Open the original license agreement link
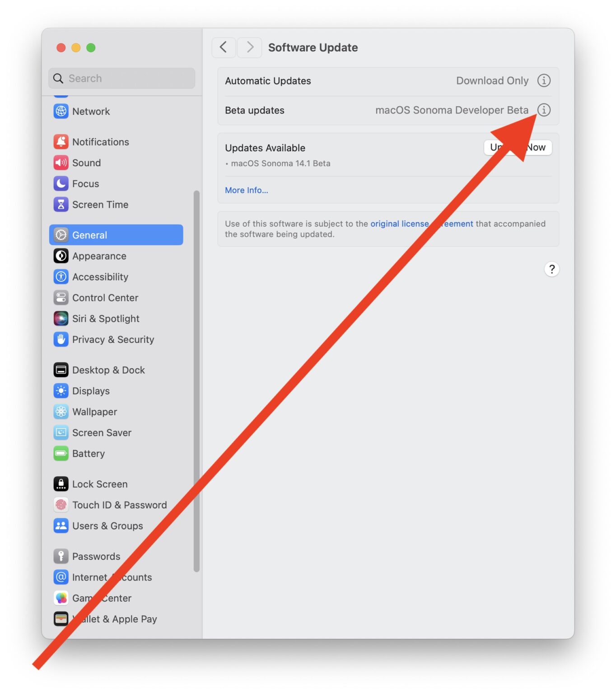 pos(422,224)
